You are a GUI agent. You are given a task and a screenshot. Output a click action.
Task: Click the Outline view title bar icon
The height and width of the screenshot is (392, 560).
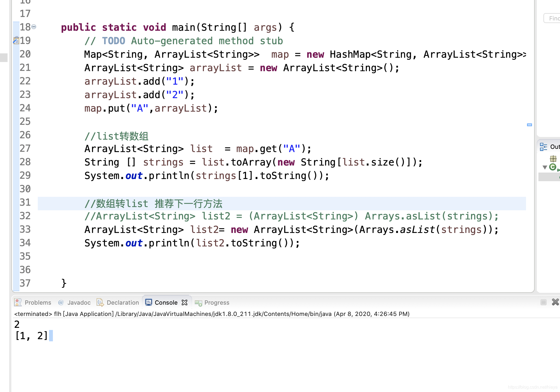click(x=544, y=146)
